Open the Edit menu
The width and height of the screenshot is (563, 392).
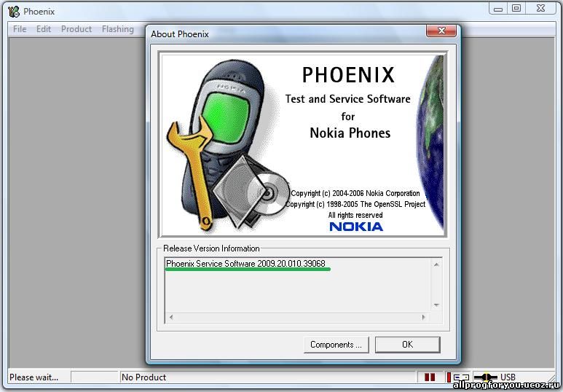click(44, 29)
